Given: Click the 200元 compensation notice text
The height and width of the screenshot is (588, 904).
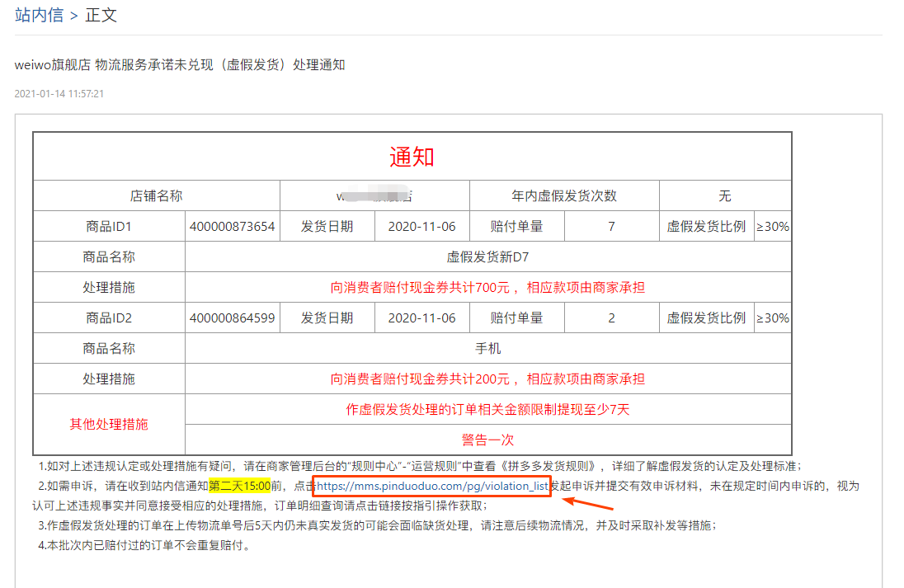Looking at the screenshot, I should coord(487,379).
